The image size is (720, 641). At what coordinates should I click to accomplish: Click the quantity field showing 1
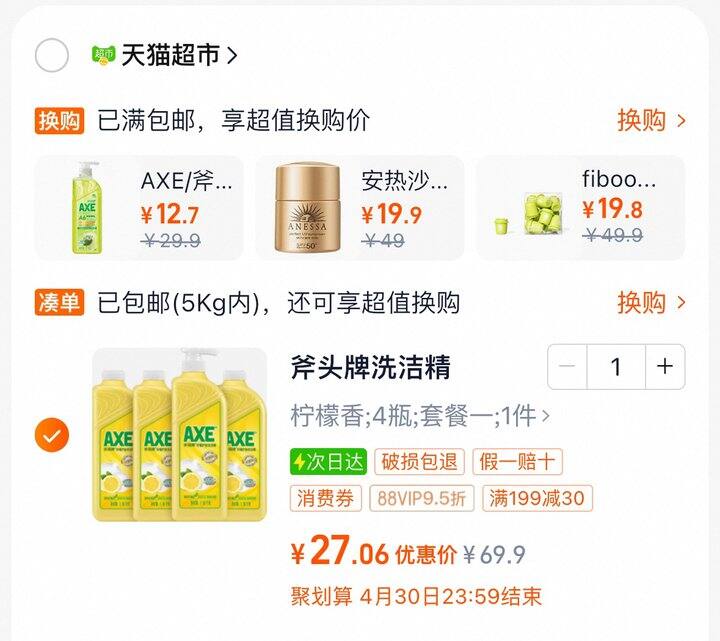616,366
